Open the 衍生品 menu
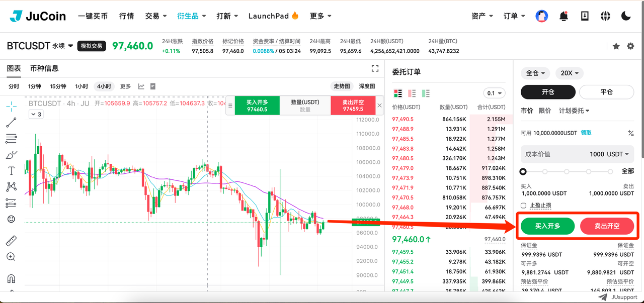This screenshot has height=303, width=644. pyautogui.click(x=191, y=16)
